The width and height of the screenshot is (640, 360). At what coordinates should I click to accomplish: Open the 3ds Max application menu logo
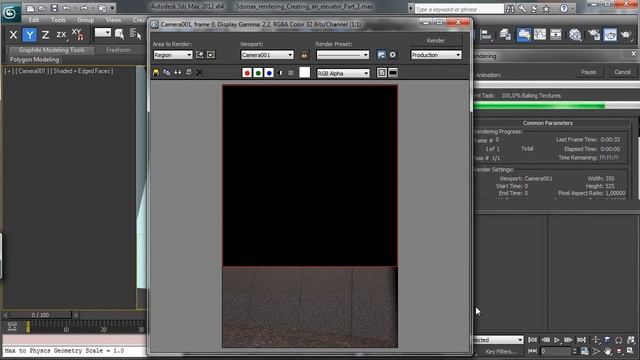click(x=10, y=13)
